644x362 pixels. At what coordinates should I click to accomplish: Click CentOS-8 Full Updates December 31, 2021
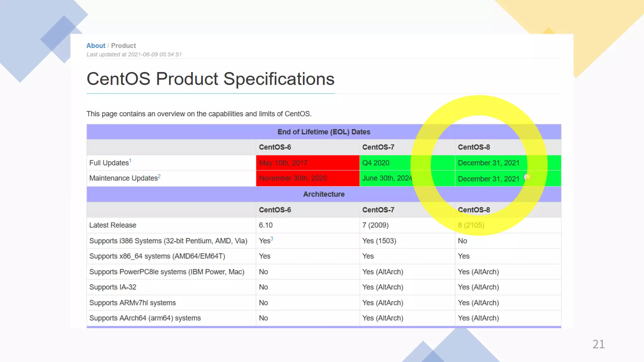coord(488,163)
